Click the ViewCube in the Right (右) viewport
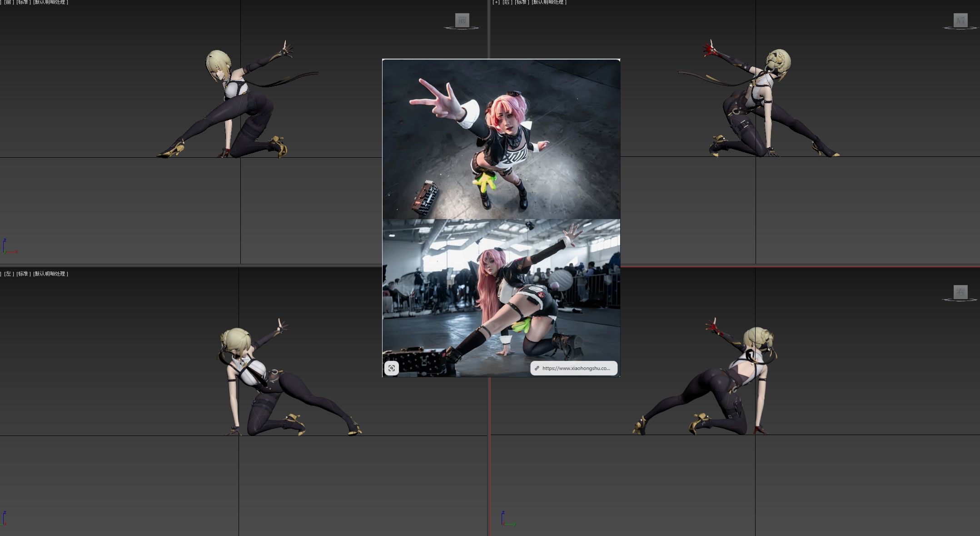This screenshot has width=980, height=536. click(x=960, y=292)
